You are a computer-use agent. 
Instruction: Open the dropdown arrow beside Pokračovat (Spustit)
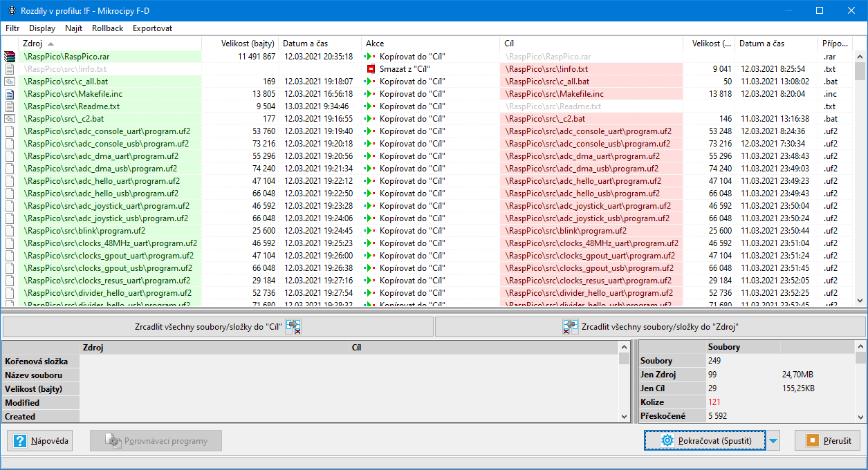coord(774,440)
